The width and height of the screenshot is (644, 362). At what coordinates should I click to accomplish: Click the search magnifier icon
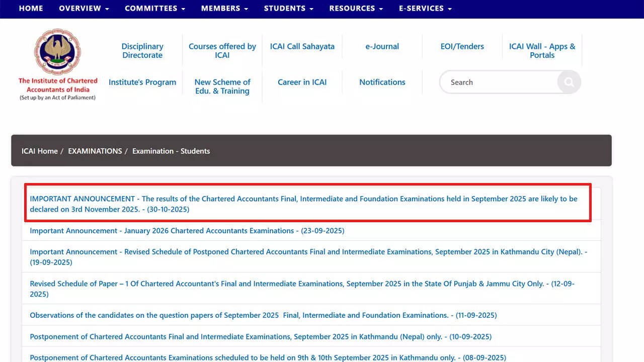[569, 82]
